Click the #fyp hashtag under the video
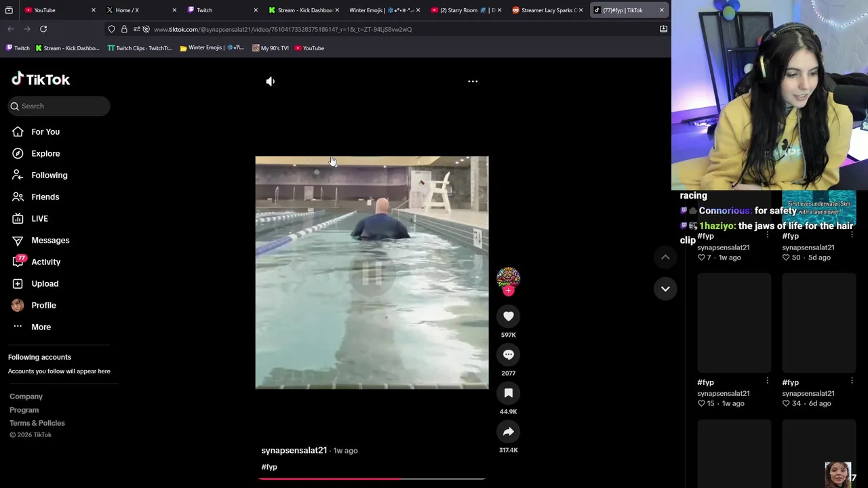The height and width of the screenshot is (488, 868). [269, 467]
